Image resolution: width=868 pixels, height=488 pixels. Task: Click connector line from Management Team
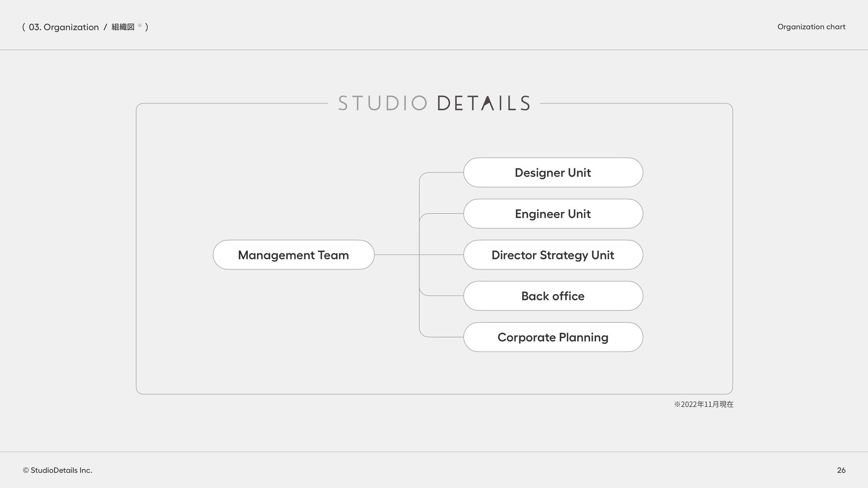click(x=396, y=255)
